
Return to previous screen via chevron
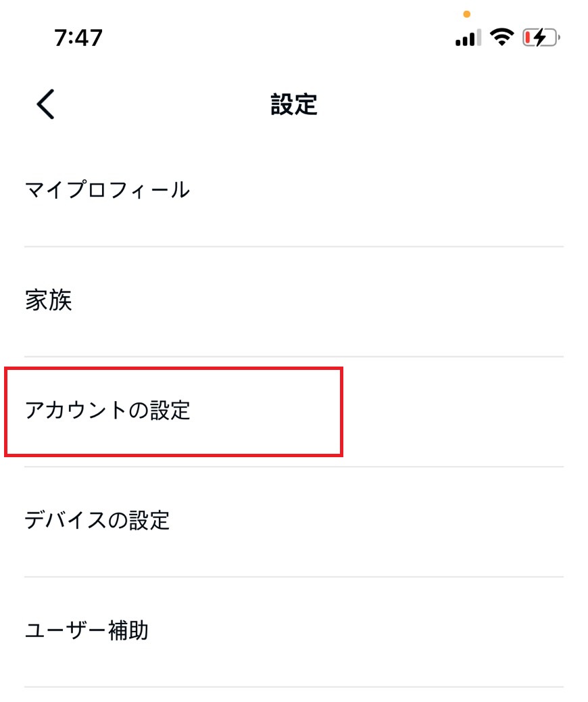[x=43, y=105]
